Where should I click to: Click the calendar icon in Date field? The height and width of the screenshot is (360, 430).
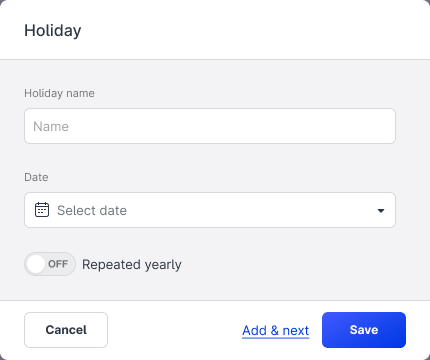pyautogui.click(x=42, y=210)
